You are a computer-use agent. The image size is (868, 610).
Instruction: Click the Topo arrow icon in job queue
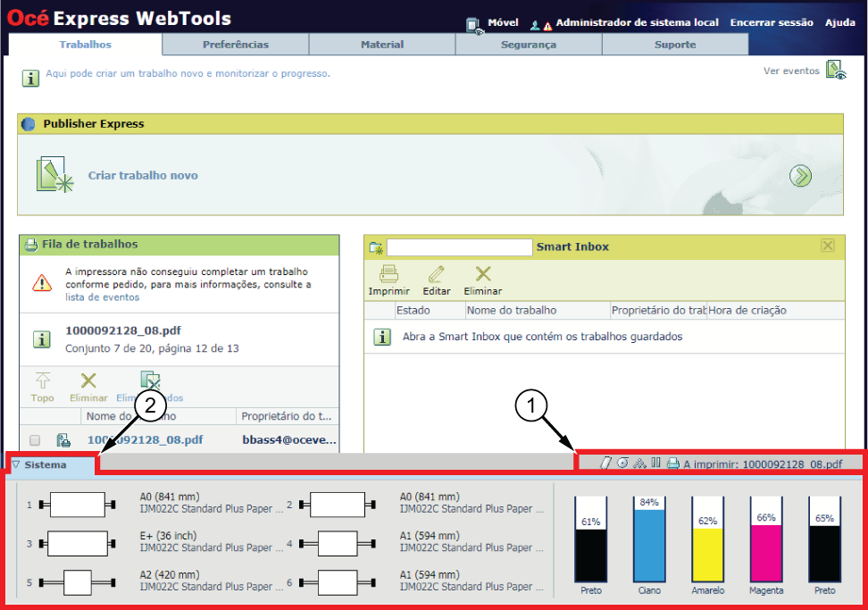pyautogui.click(x=43, y=380)
